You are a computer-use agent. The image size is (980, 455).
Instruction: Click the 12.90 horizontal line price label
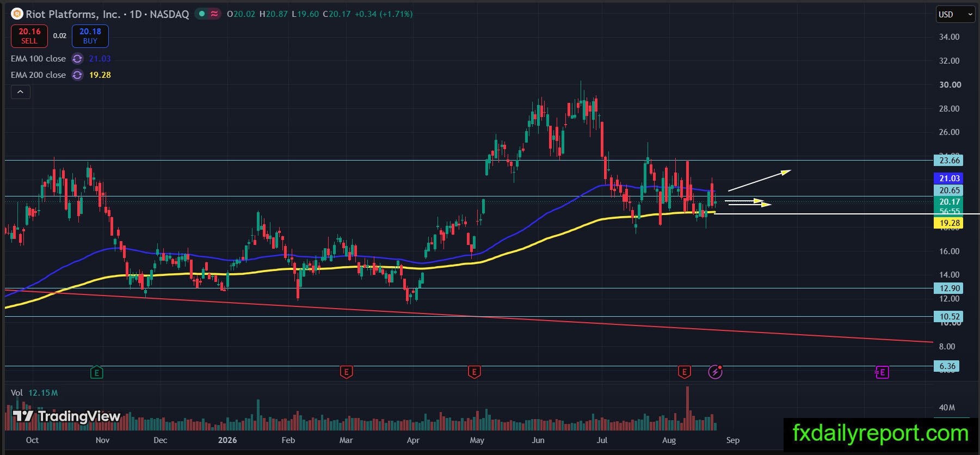tap(950, 288)
